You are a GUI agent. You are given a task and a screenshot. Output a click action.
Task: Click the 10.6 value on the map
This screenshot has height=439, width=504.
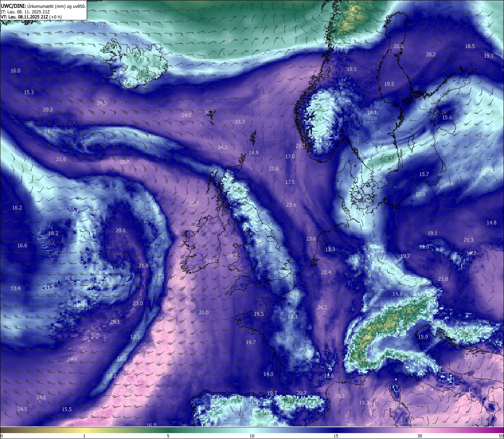coord(329,376)
